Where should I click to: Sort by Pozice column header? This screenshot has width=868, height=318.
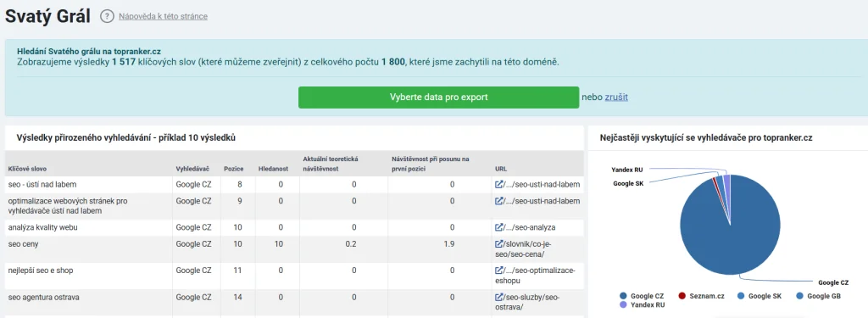pyautogui.click(x=233, y=169)
